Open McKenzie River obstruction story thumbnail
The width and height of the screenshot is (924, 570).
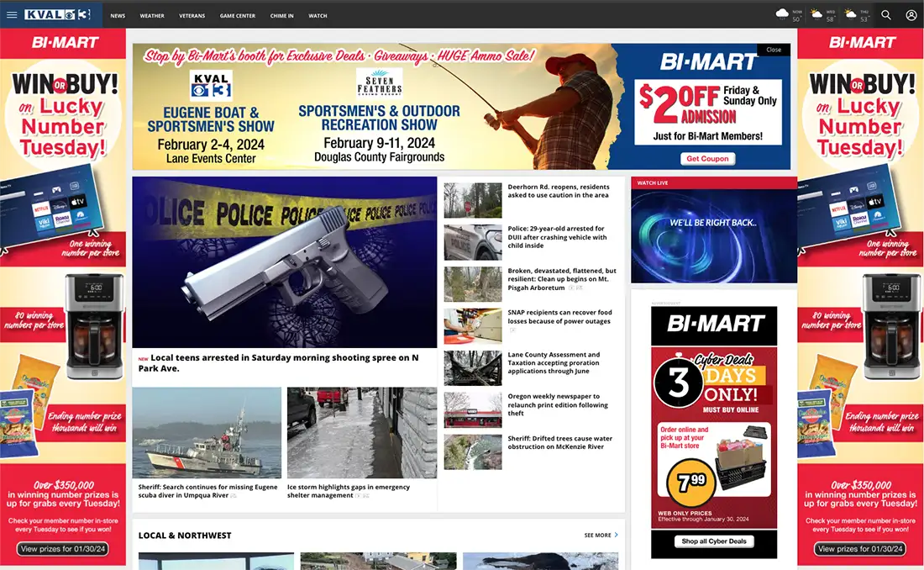click(x=473, y=452)
